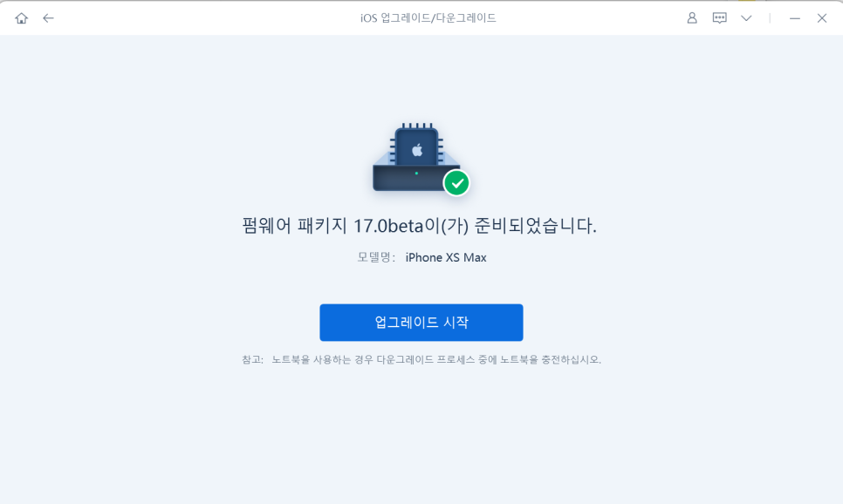The height and width of the screenshot is (504, 843).
Task: Click the title bar separator line
Action: point(770,18)
